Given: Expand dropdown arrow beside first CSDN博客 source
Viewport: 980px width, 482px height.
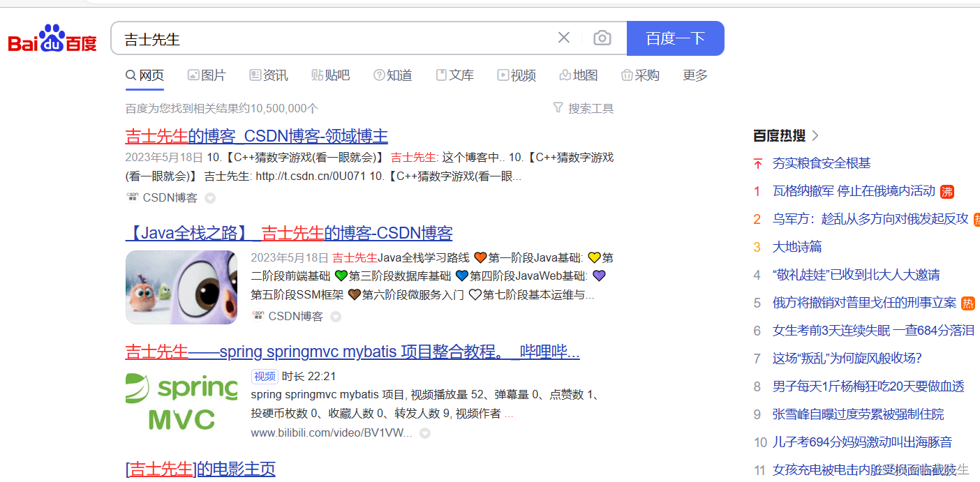Looking at the screenshot, I should (x=210, y=198).
